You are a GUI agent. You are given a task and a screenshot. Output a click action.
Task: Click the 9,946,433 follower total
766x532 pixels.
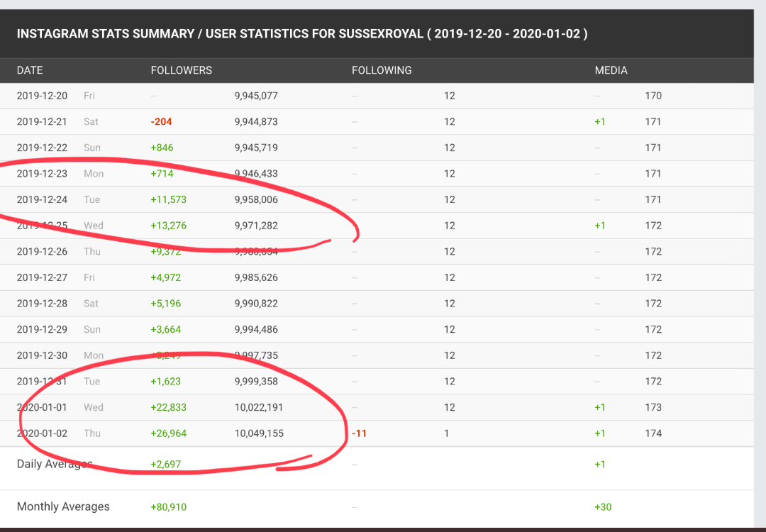256,174
